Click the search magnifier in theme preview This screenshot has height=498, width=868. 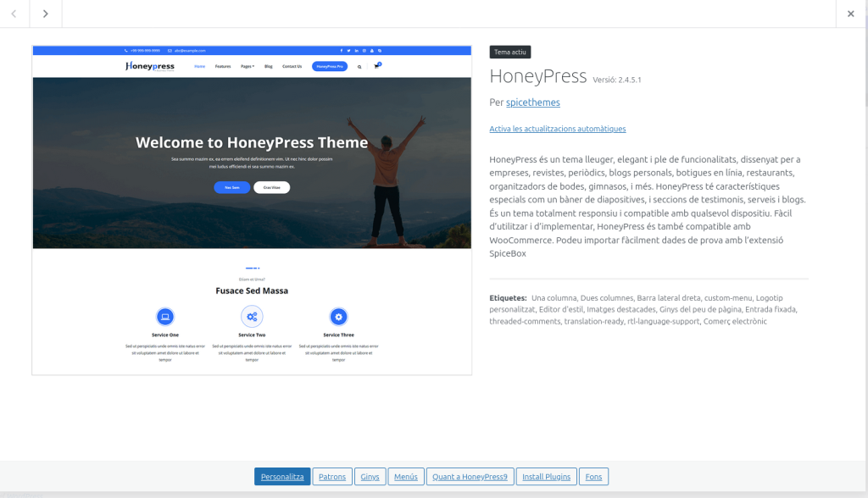(x=359, y=66)
